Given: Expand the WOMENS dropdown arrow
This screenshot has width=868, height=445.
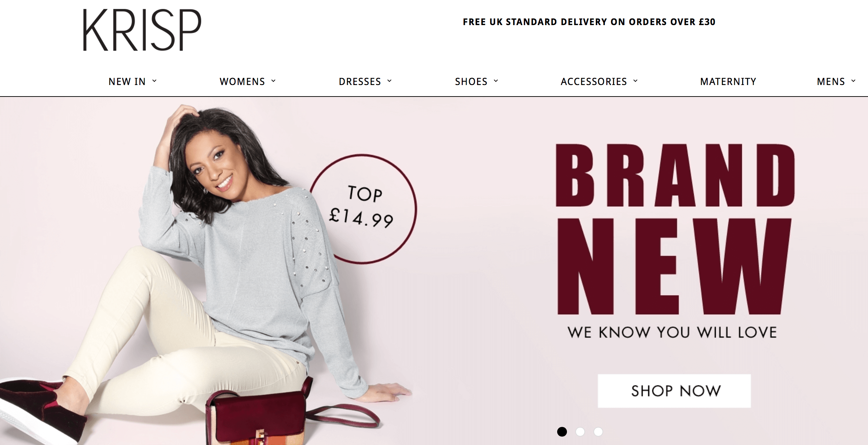Looking at the screenshot, I should (274, 81).
